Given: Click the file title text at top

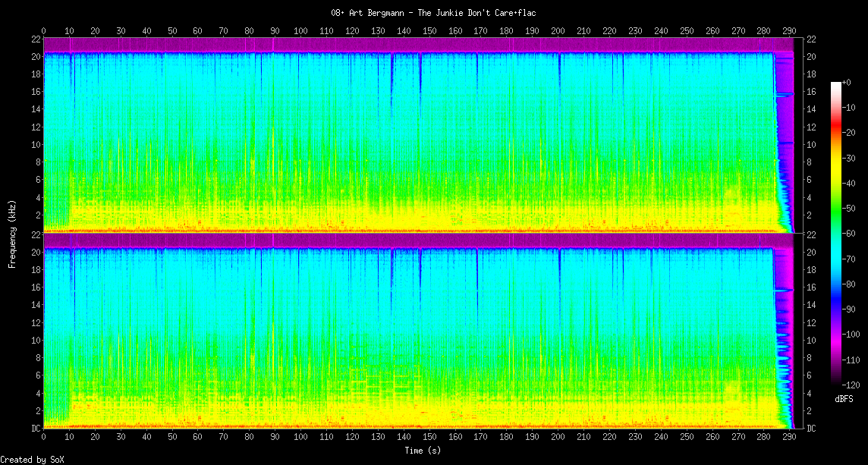Looking at the screenshot, I should coord(434,13).
